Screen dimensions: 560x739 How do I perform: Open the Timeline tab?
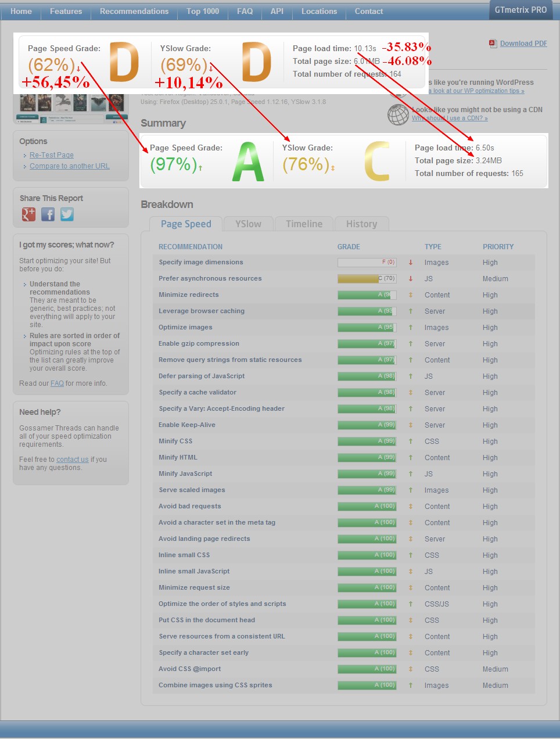304,224
